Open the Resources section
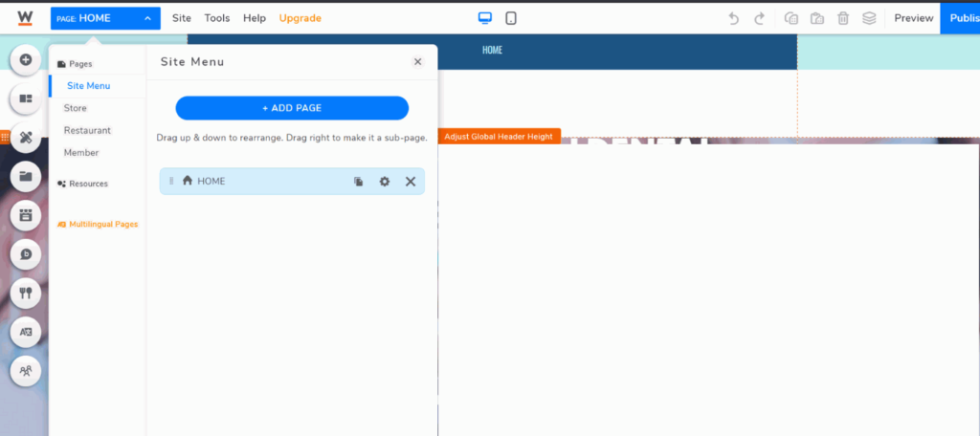The image size is (980, 436). [x=82, y=184]
